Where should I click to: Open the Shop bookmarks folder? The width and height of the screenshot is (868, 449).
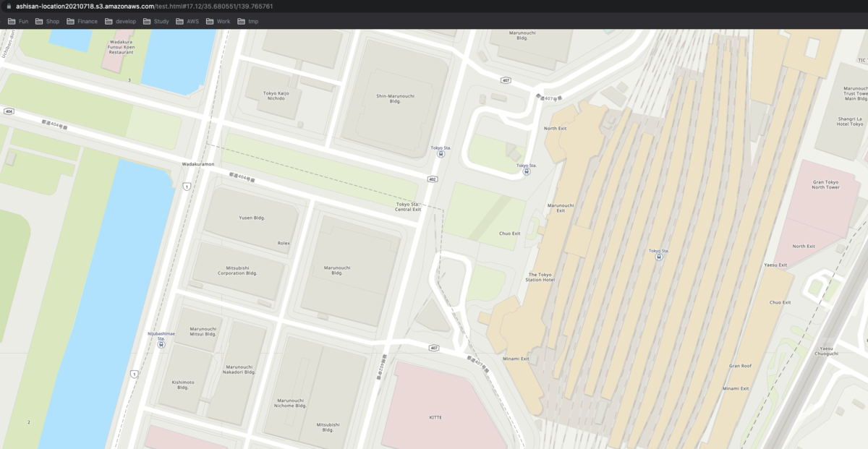click(47, 21)
